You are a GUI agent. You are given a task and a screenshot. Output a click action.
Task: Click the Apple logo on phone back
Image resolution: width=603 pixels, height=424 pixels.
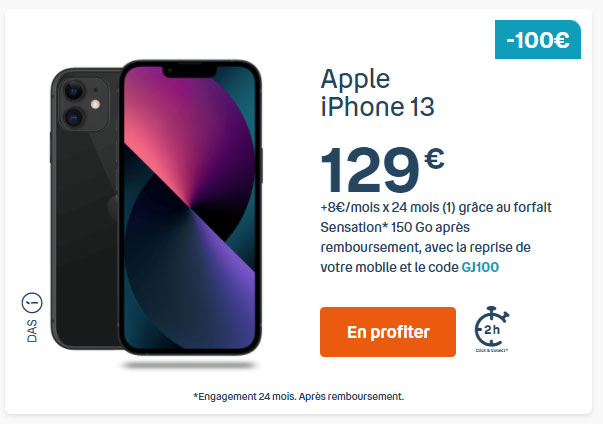click(113, 208)
